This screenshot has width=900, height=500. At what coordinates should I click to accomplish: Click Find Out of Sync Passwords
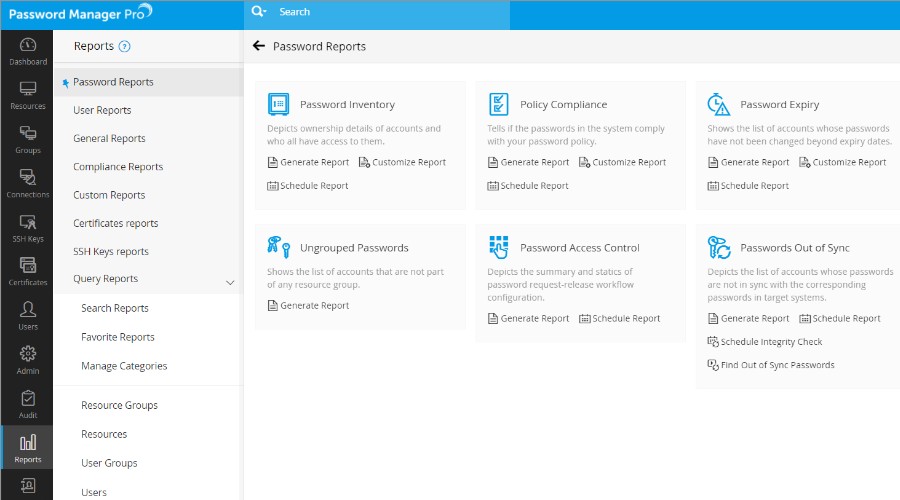point(771,365)
